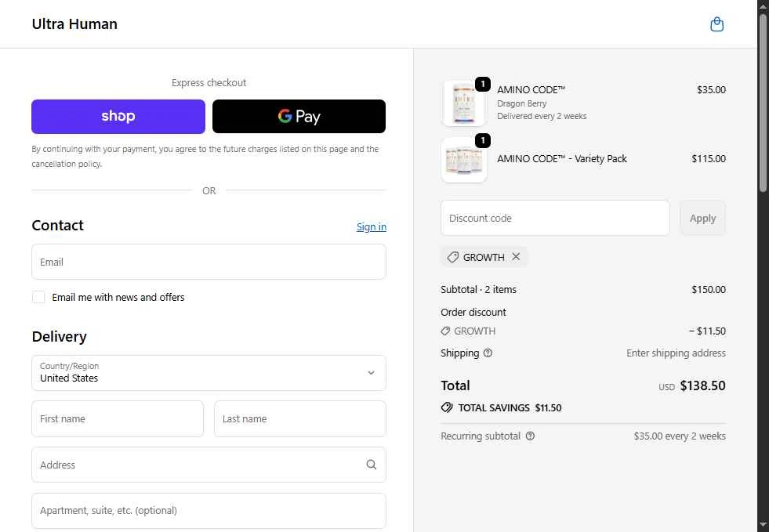The width and height of the screenshot is (769, 532).
Task: Click the − $11.50 discount amount
Action: [707, 331]
